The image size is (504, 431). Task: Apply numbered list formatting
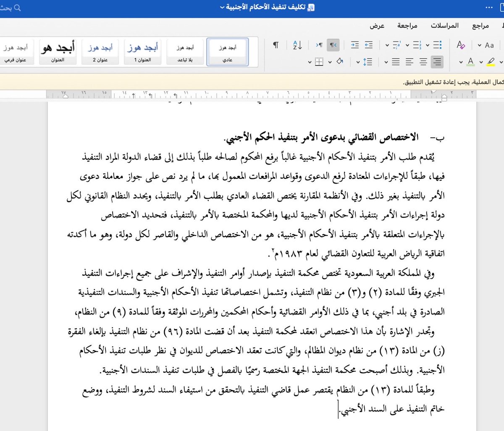point(417,45)
